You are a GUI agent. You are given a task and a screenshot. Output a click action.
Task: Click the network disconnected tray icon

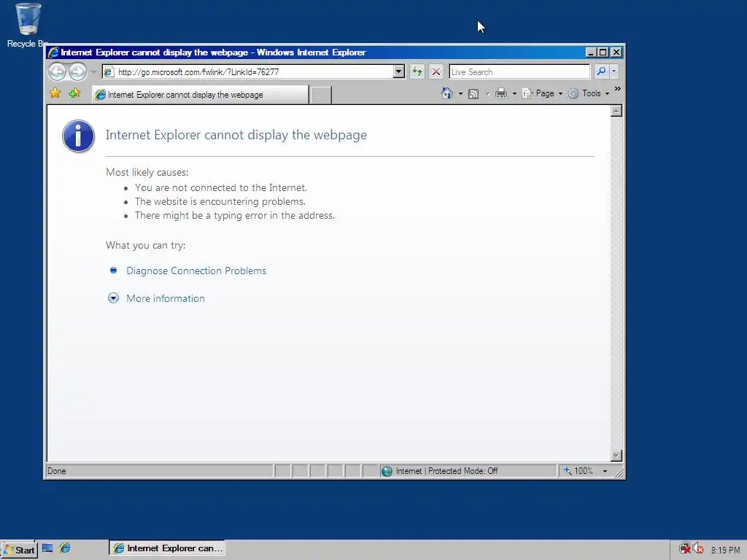[684, 548]
